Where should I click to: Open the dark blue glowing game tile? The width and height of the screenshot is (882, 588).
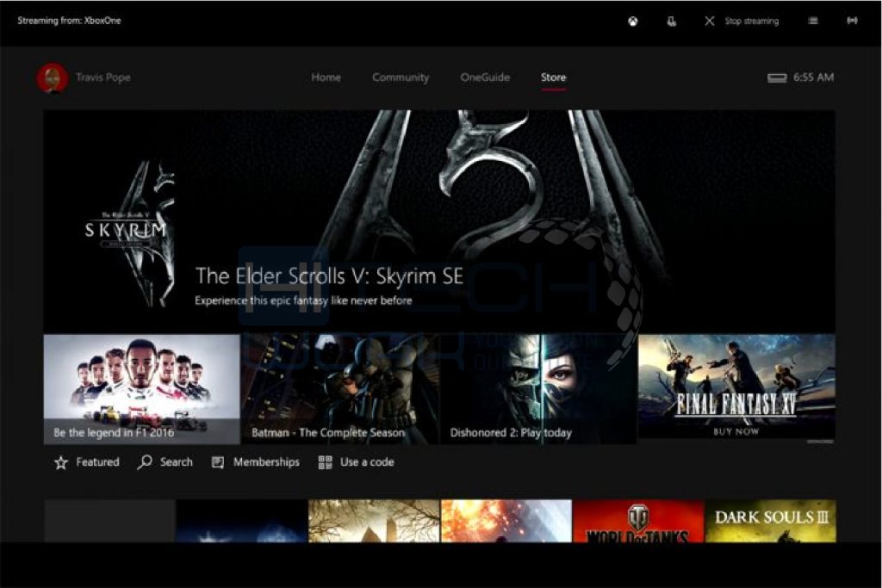click(242, 521)
